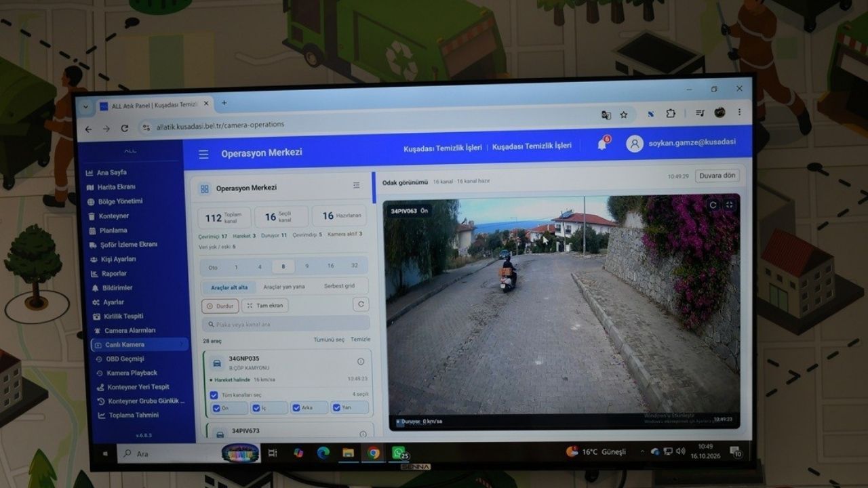Click the Operasyon Merkezi panel grid icon
868x488 pixels.
point(204,188)
